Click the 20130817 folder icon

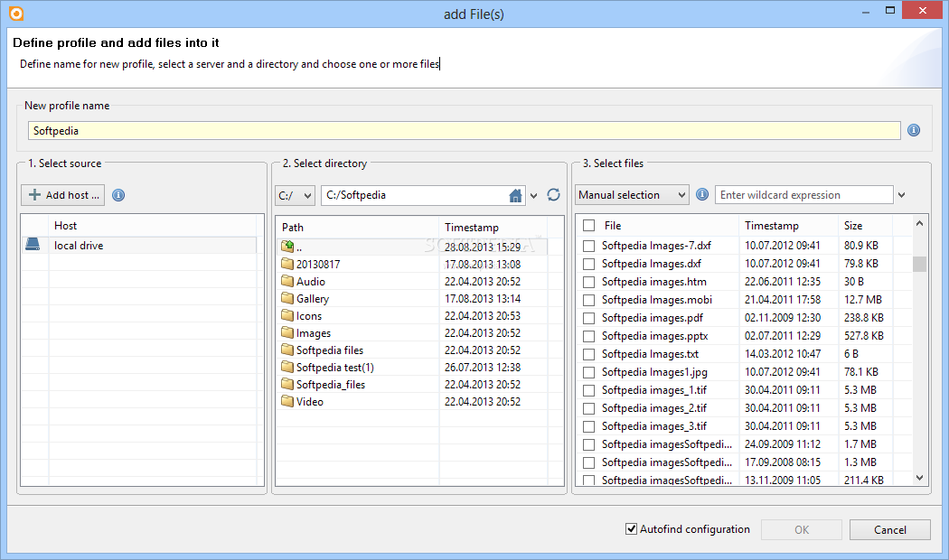pyautogui.click(x=287, y=264)
